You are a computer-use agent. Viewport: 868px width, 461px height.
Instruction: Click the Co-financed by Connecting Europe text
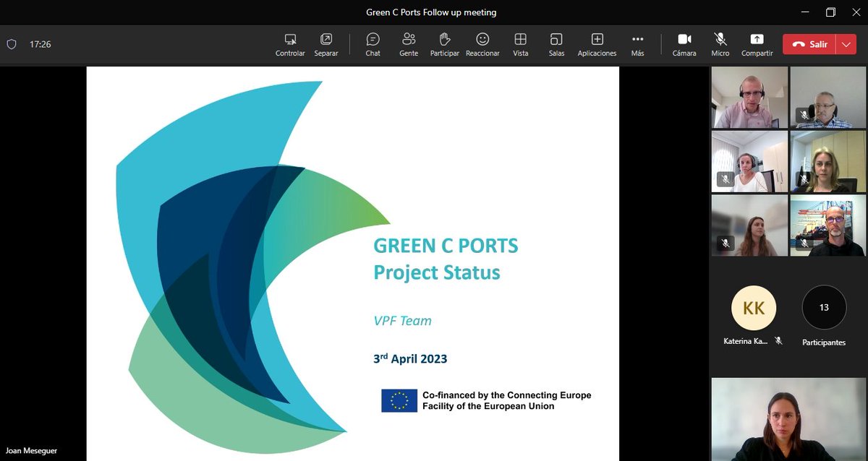pyautogui.click(x=506, y=401)
